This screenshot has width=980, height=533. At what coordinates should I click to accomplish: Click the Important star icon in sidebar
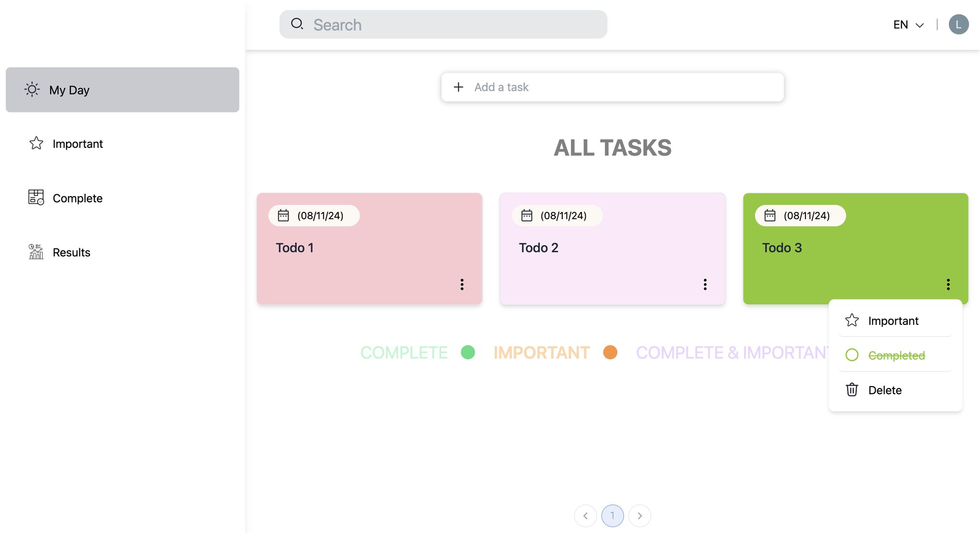[35, 144]
